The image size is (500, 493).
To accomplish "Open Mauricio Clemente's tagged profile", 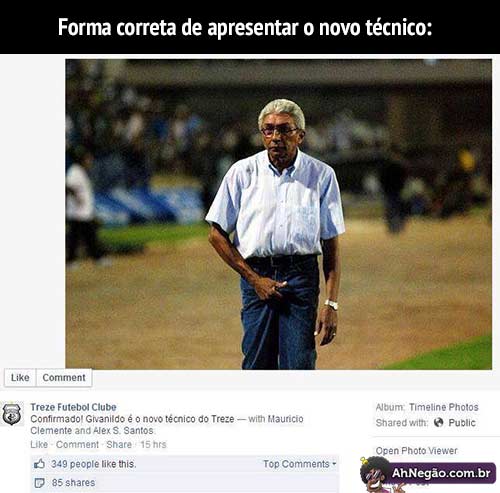I will click(x=167, y=425).
